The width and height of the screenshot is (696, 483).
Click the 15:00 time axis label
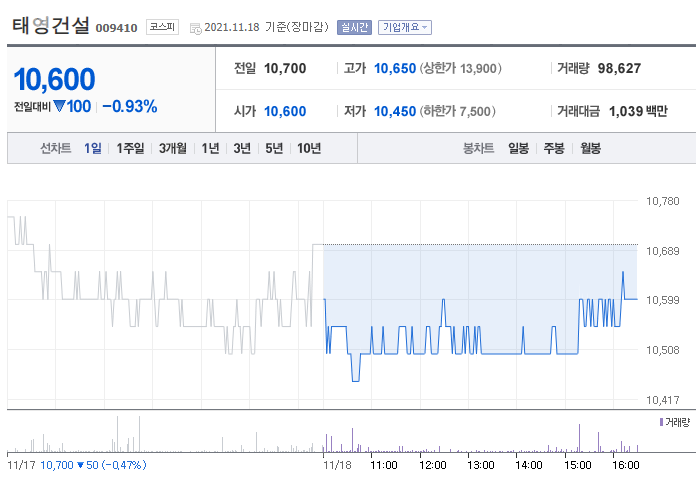(578, 465)
